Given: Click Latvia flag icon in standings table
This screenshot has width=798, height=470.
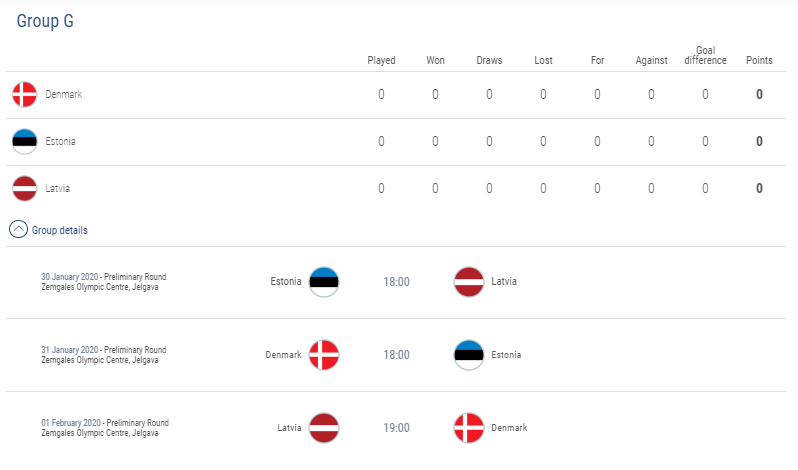Looking at the screenshot, I should [24, 188].
